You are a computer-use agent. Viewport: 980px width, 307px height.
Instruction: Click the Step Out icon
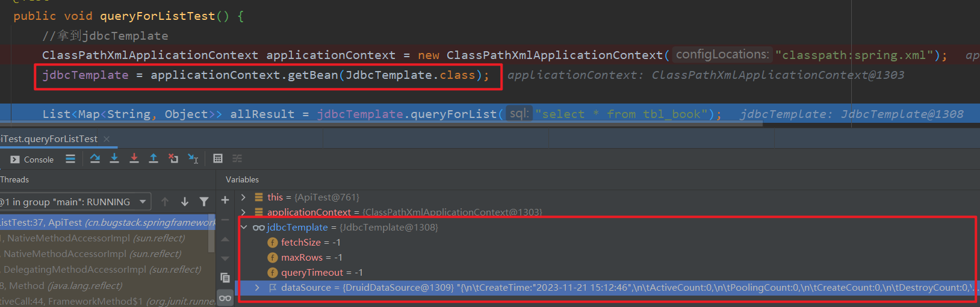[x=154, y=158]
